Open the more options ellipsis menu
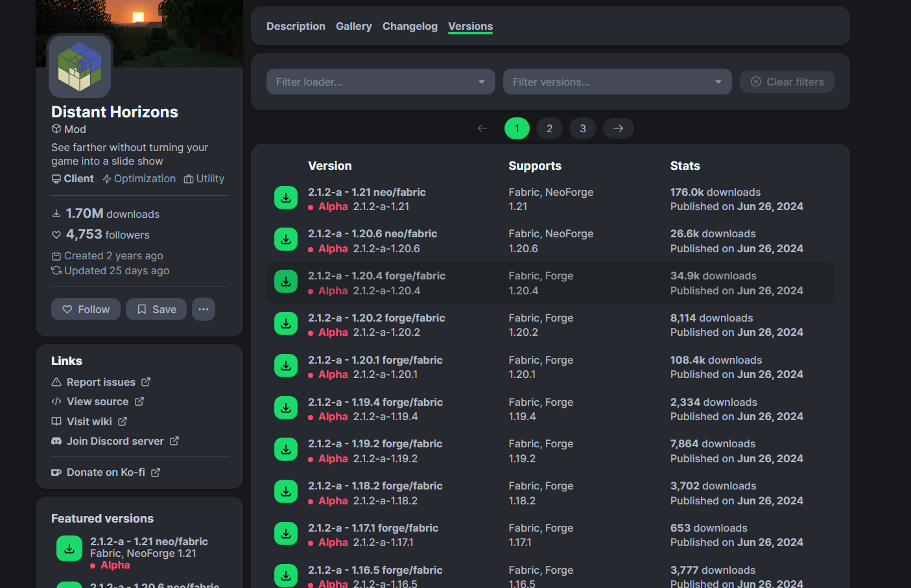The image size is (911, 588). pos(204,309)
